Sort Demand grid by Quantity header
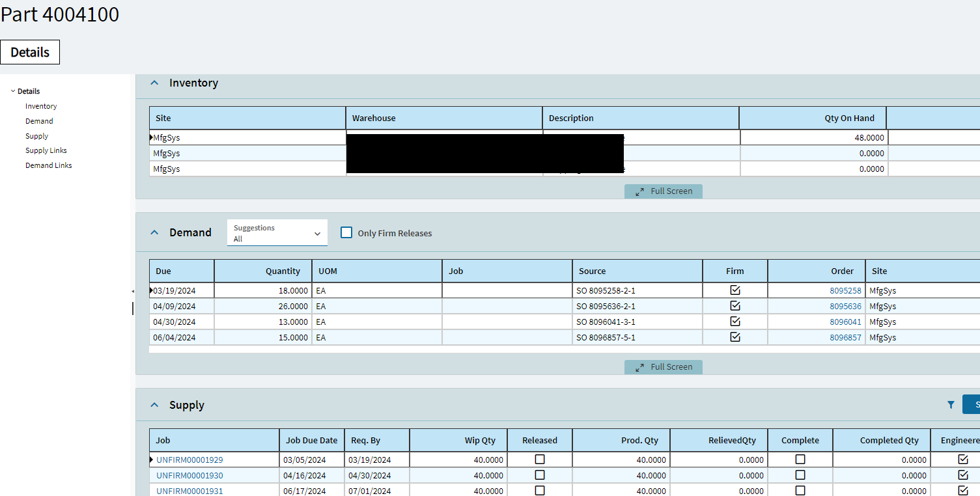The height and width of the screenshot is (496, 980). pyautogui.click(x=263, y=271)
